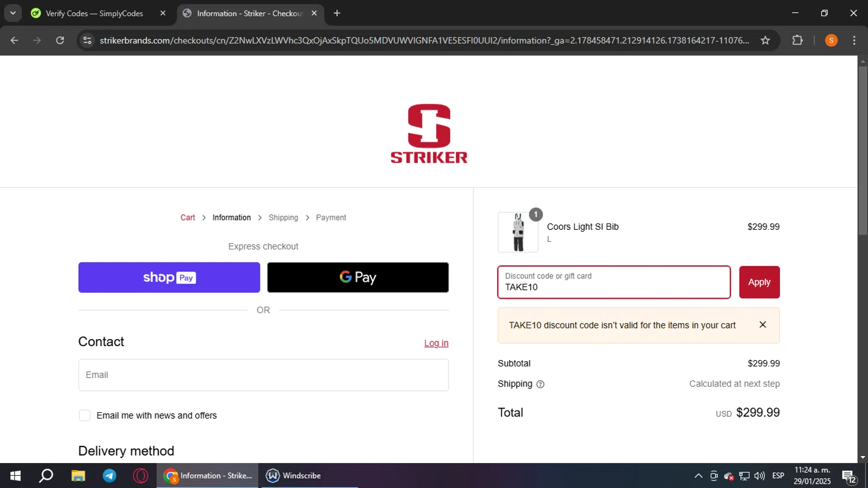Close the SimplyCodes tab
The image size is (868, 488).
point(163,13)
